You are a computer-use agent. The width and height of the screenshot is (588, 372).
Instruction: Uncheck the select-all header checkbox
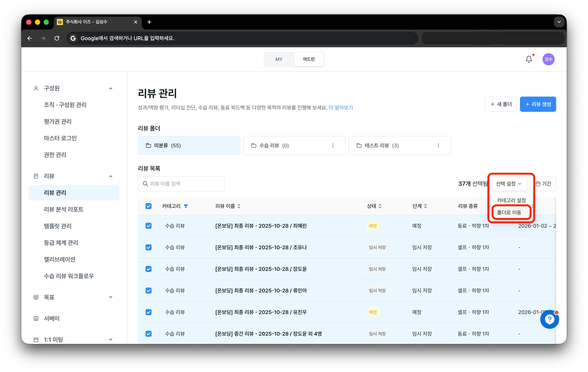click(x=149, y=206)
